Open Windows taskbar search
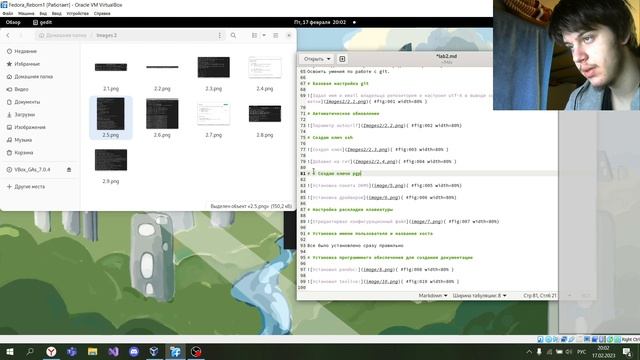The height and width of the screenshot is (360, 640). pos(30,352)
